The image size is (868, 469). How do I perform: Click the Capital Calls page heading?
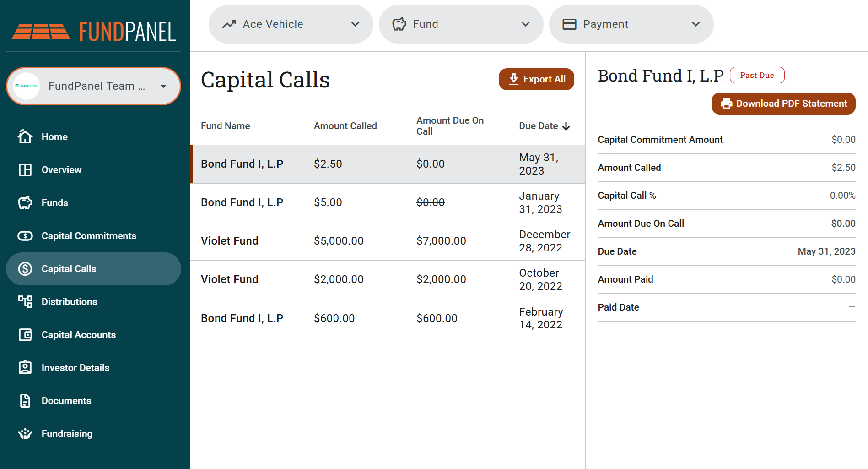265,80
